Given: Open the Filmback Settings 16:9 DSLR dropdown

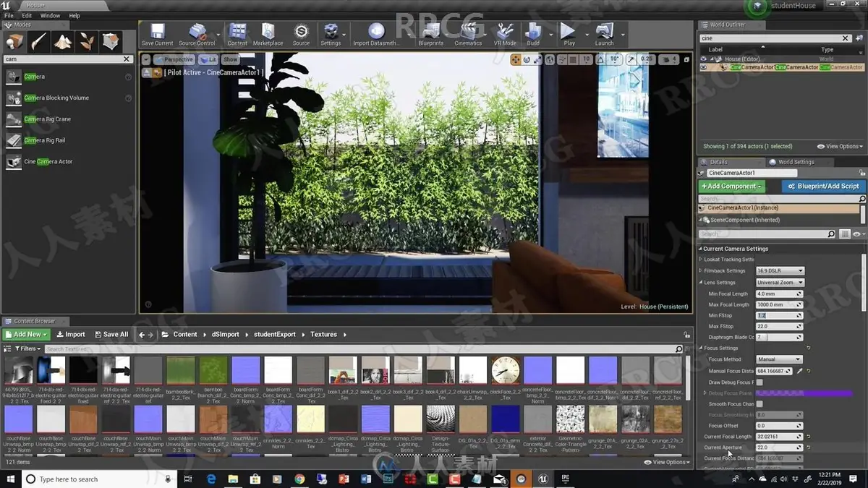Looking at the screenshot, I should pyautogui.click(x=780, y=270).
